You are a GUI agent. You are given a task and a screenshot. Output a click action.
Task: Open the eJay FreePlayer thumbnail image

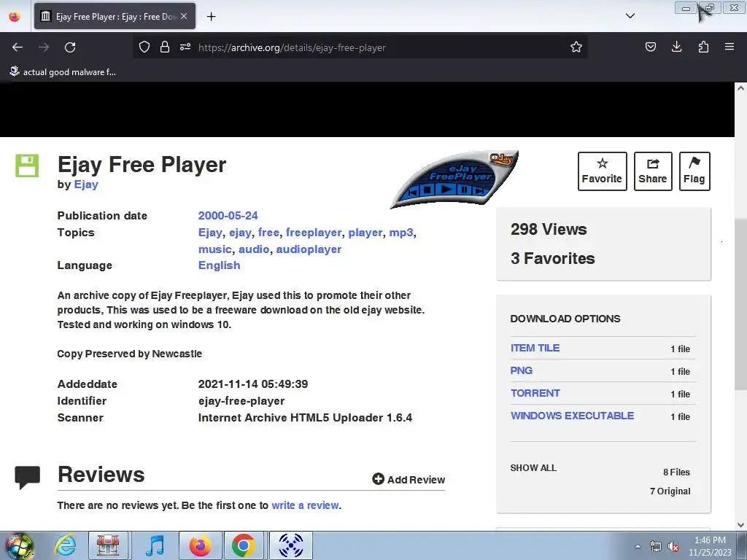(454, 179)
